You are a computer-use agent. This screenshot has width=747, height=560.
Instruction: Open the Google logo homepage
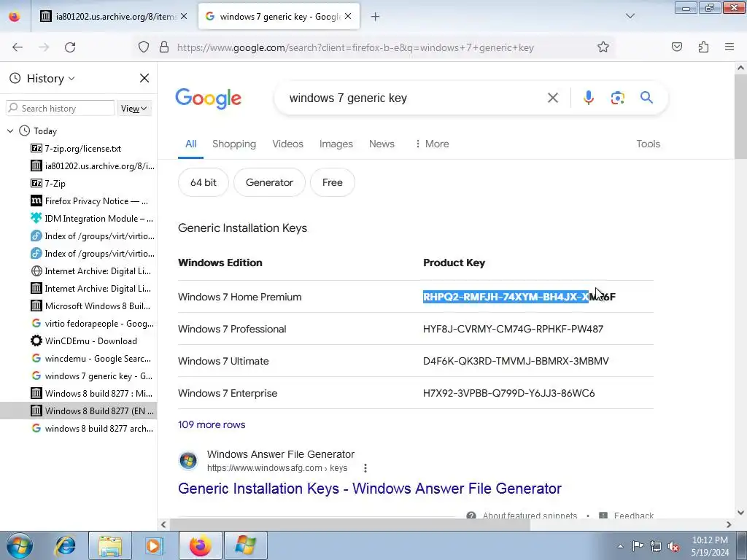coord(208,98)
